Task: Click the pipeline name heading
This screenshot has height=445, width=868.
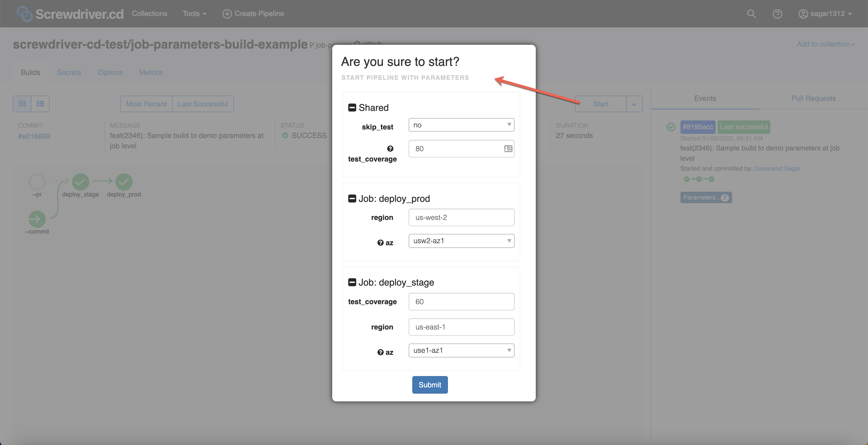Action: [160, 44]
